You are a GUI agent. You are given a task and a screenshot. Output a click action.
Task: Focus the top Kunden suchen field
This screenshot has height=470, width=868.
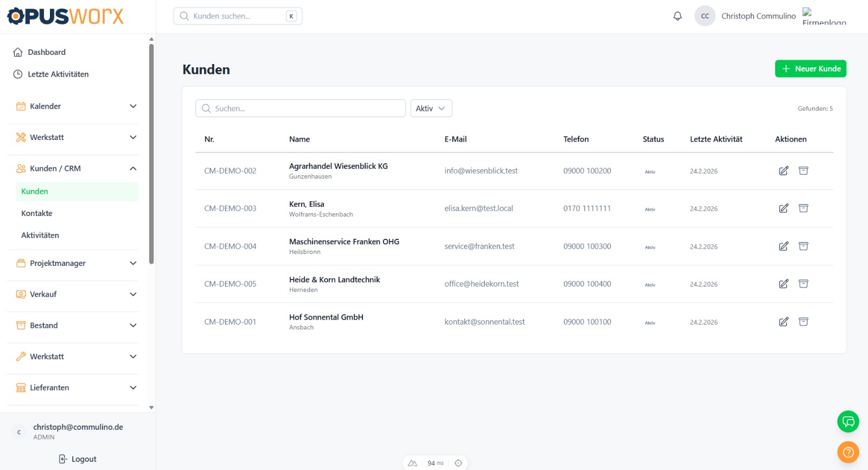click(238, 16)
